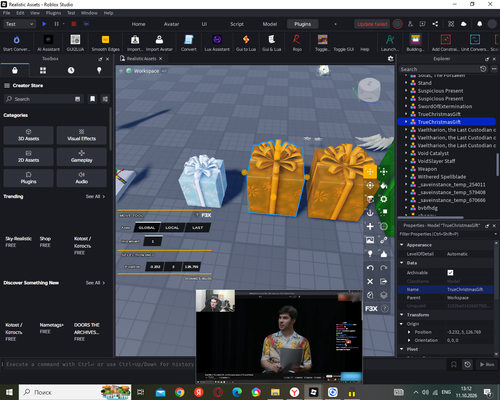
Task: Click the Building Tools plugin icon
Action: [x=415, y=43]
